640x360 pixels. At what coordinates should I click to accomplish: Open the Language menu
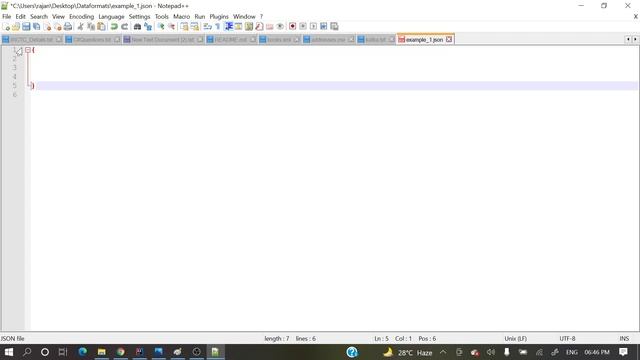click(x=111, y=16)
